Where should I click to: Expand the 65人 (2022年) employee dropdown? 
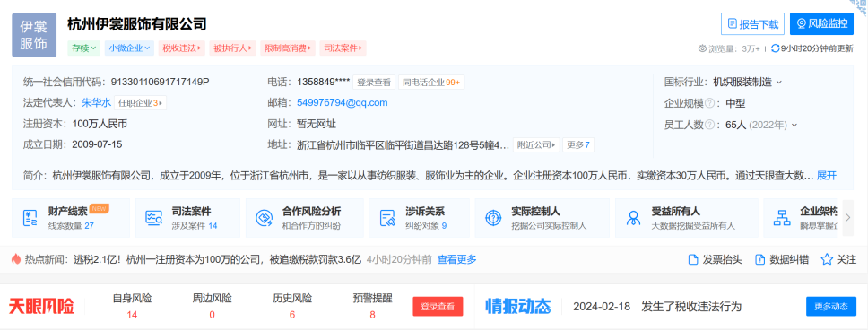[761, 125]
